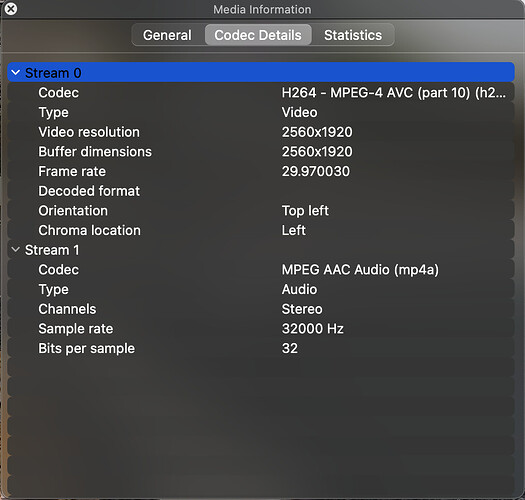Switch to the General tab
Screen dimensions: 525x500
coord(167,35)
